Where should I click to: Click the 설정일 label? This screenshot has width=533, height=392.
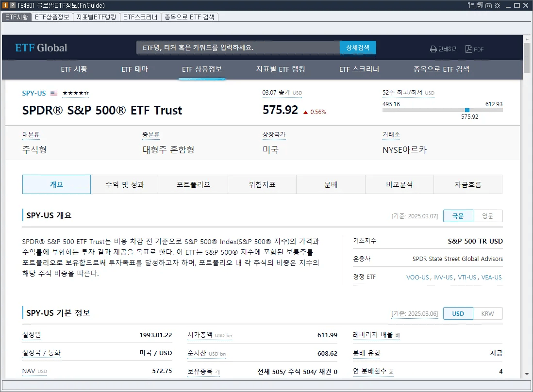pyautogui.click(x=32, y=335)
